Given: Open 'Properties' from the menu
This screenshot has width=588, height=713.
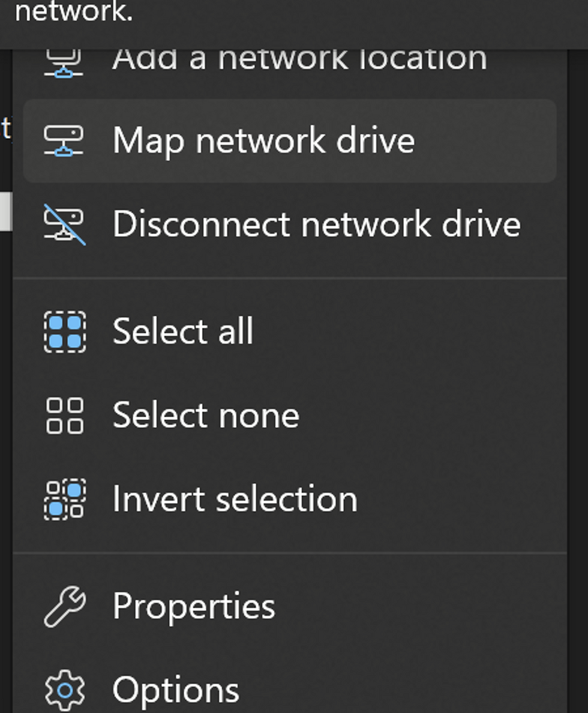Looking at the screenshot, I should click(x=194, y=607).
